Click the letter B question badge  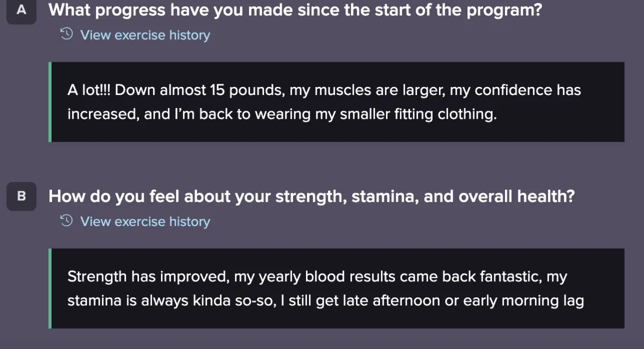tap(21, 197)
